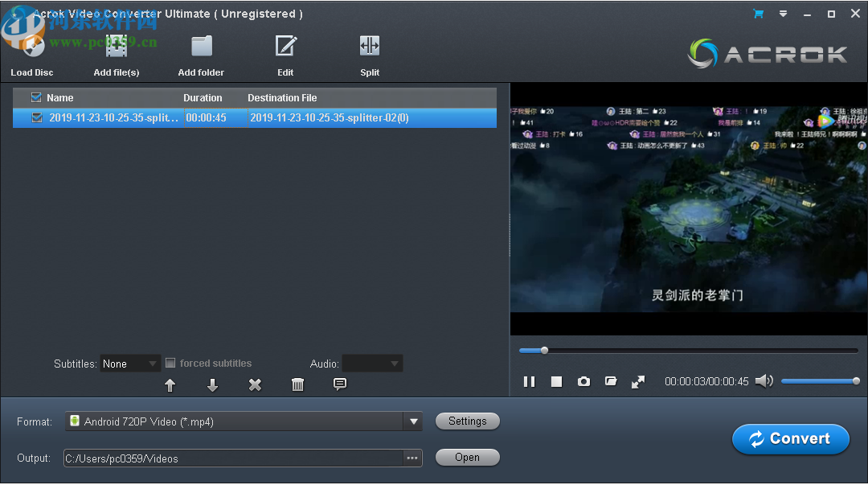The width and height of the screenshot is (868, 485).
Task: Delete the file via the trash icon
Action: click(x=297, y=385)
